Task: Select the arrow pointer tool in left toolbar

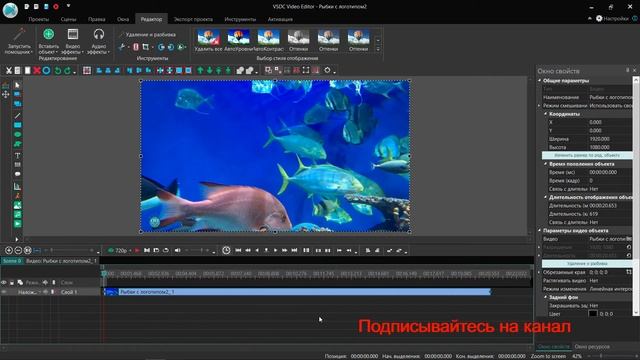Action: [17, 85]
